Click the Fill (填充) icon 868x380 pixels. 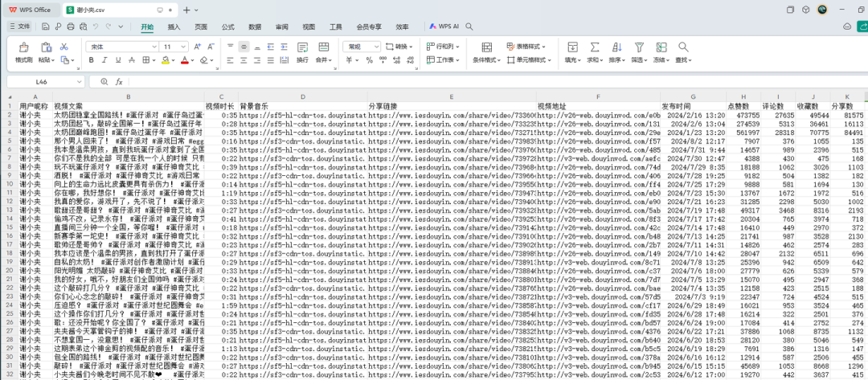(572, 47)
